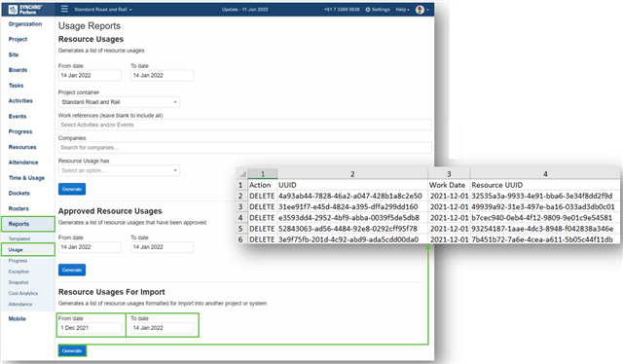Select spreadsheet row 4 header

[240, 218]
